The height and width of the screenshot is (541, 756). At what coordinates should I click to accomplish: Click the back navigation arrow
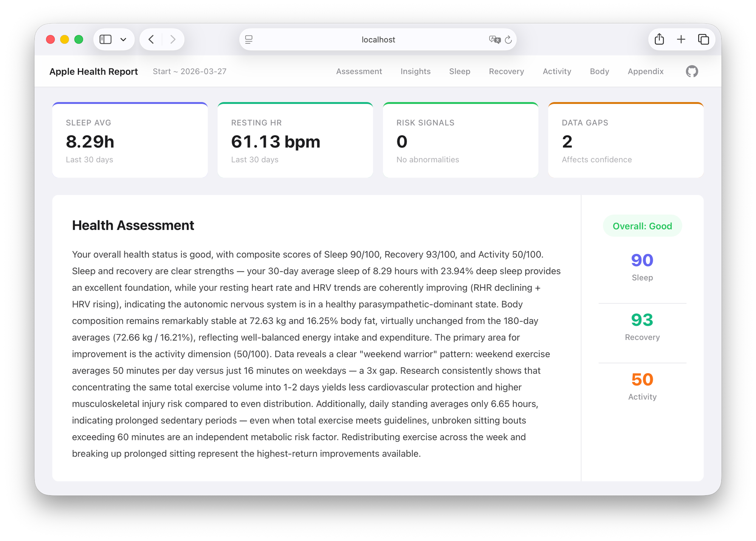151,39
